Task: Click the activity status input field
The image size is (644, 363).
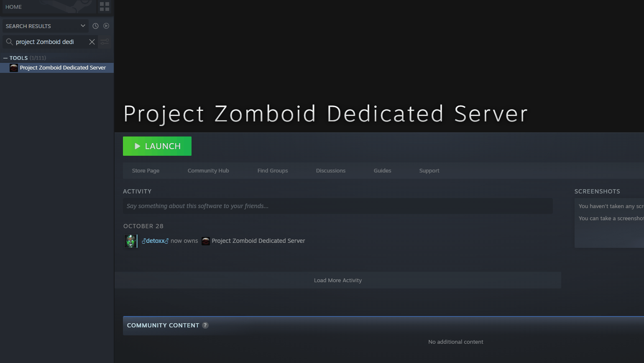Action: pyautogui.click(x=337, y=206)
